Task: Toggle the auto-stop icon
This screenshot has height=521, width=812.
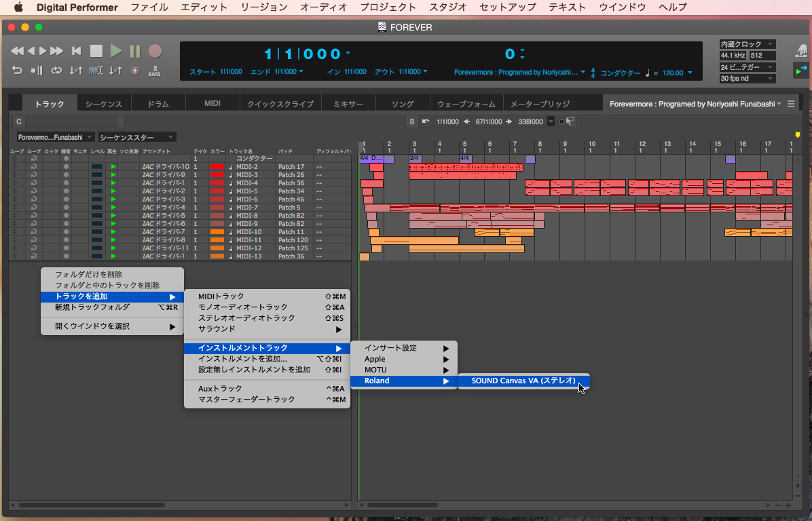Action: click(36, 71)
